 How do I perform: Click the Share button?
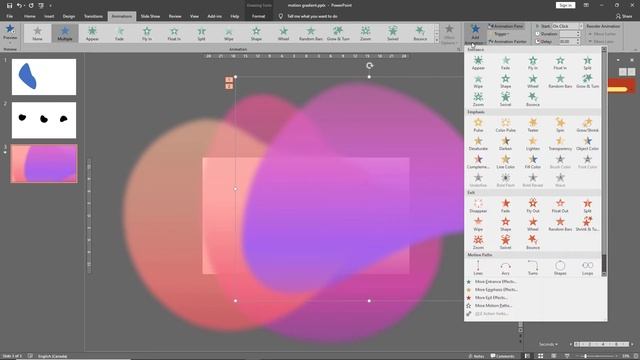click(x=624, y=16)
